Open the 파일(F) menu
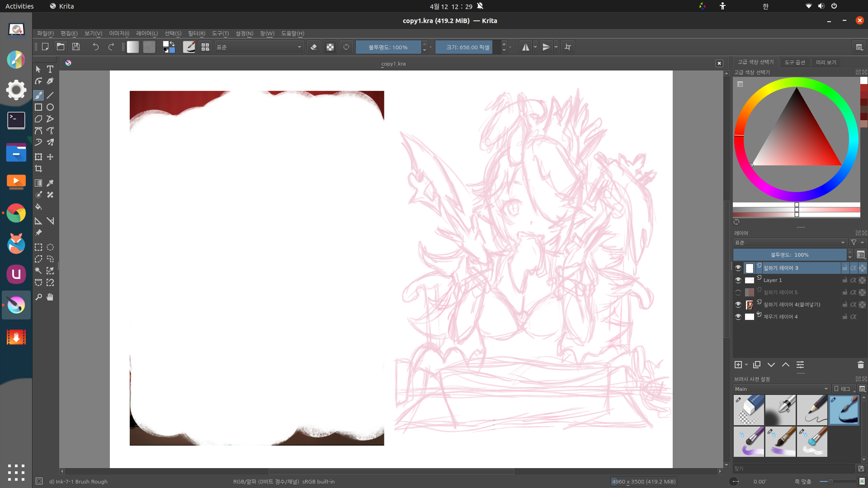The image size is (868, 488). point(45,33)
